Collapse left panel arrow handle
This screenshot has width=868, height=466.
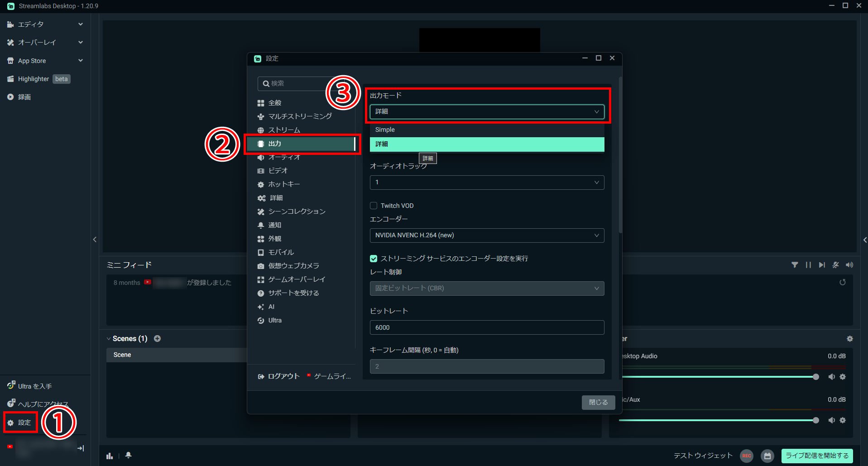coord(95,240)
